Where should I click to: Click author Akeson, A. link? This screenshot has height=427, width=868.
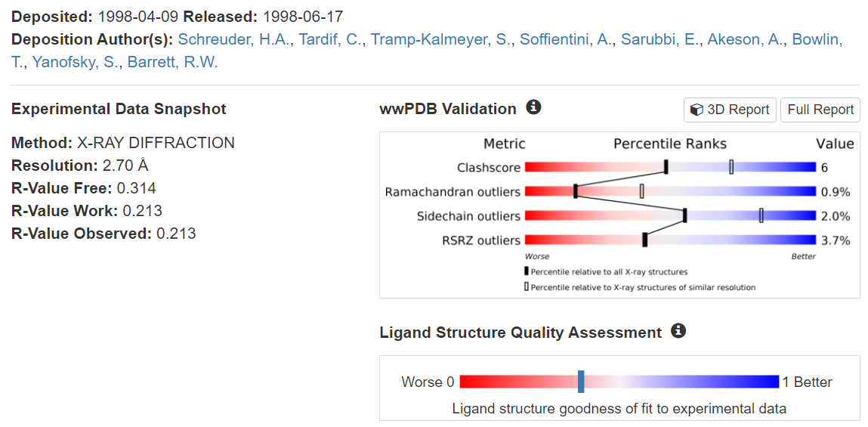(x=745, y=39)
